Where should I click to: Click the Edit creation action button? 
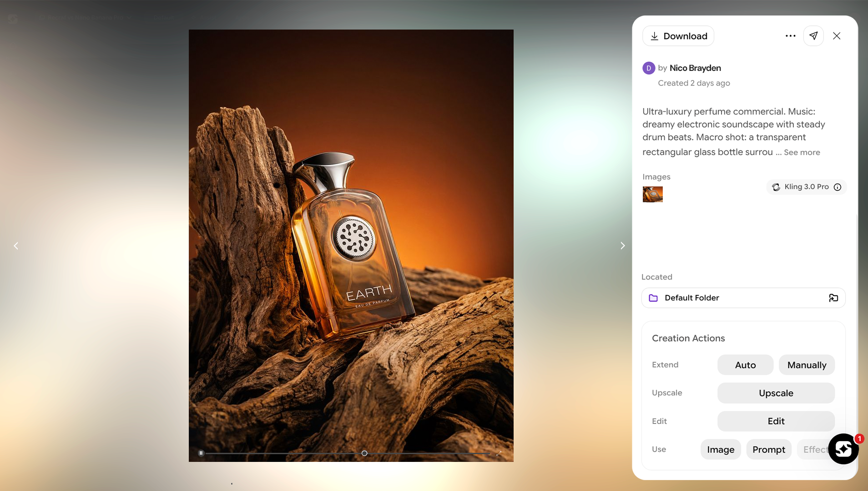(776, 421)
